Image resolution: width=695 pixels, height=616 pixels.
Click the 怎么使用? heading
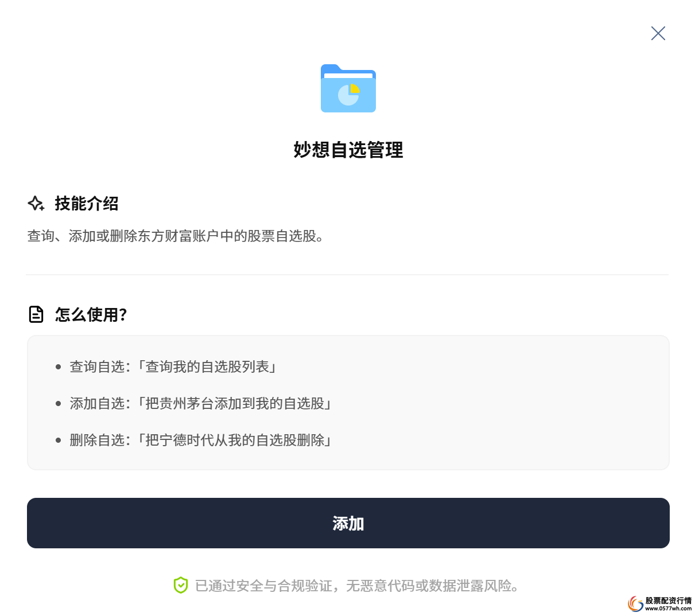coord(91,314)
